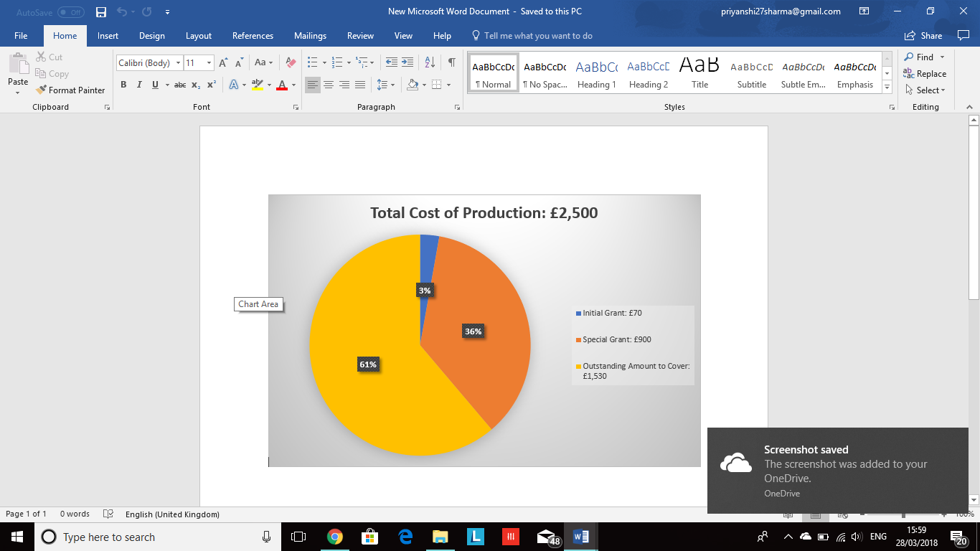Image resolution: width=980 pixels, height=551 pixels.
Task: Apply Bold formatting
Action: pos(123,85)
